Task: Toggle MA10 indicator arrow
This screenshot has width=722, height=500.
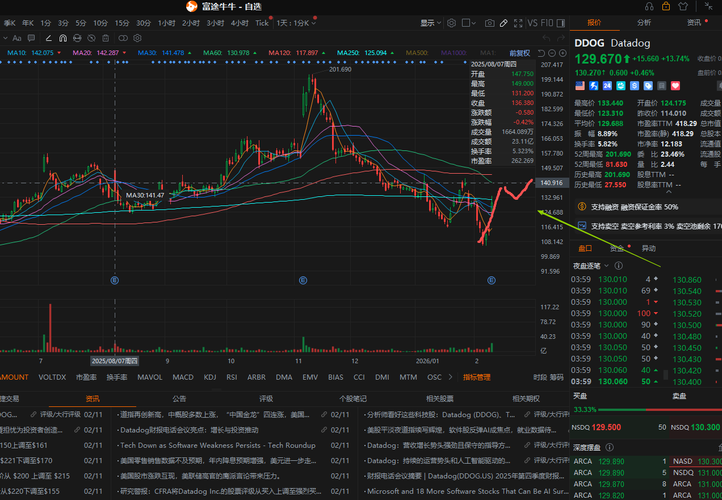Action: point(59,53)
